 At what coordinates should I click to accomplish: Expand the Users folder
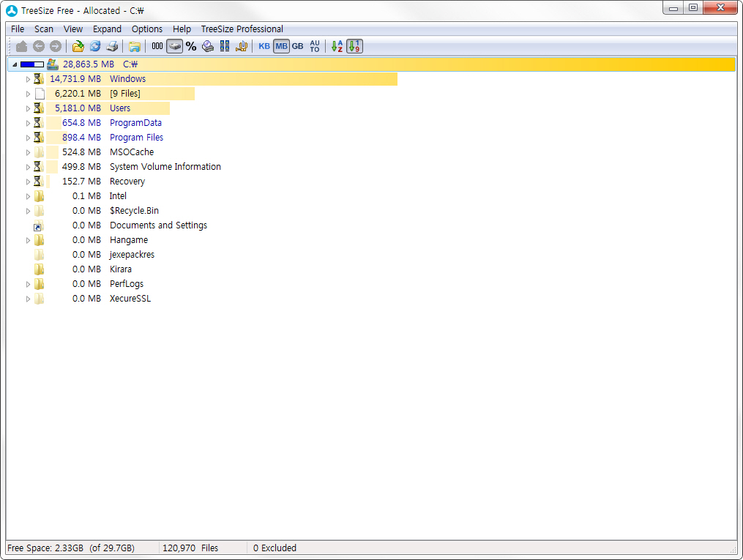pyautogui.click(x=28, y=108)
